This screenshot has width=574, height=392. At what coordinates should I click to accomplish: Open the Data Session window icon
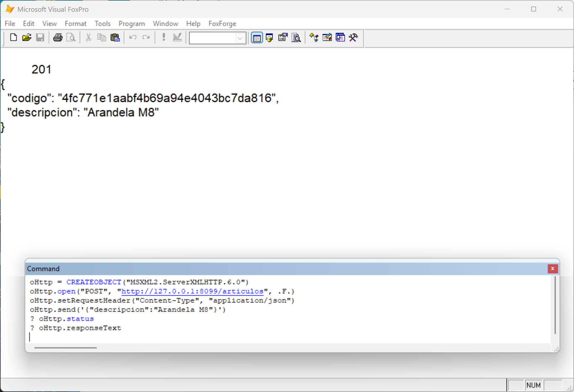pyautogui.click(x=270, y=38)
